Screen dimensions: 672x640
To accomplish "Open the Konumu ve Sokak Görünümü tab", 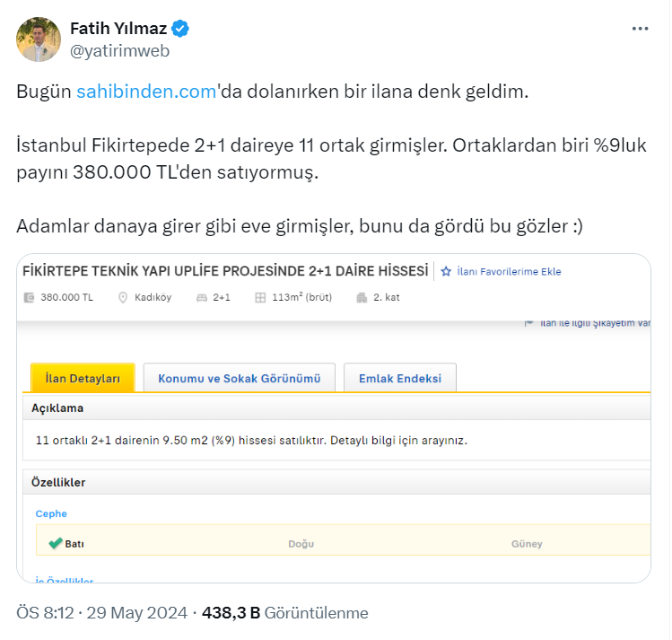I will pyautogui.click(x=239, y=378).
